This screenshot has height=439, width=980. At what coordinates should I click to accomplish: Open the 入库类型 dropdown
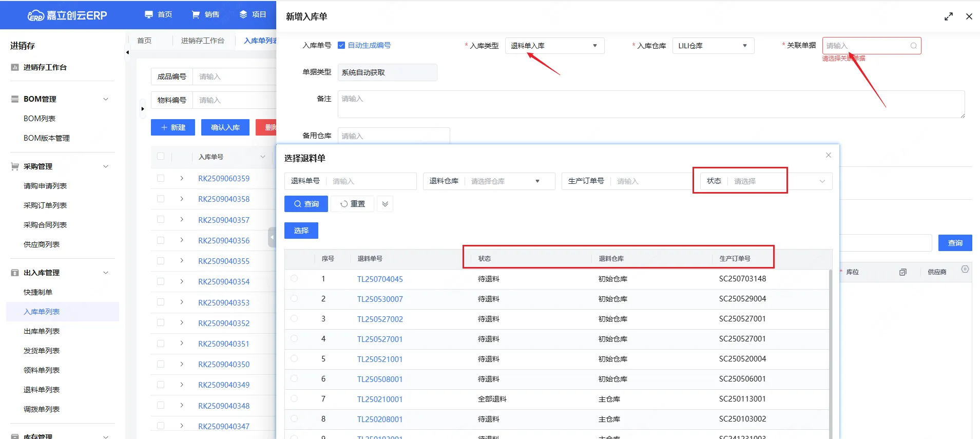tap(554, 46)
